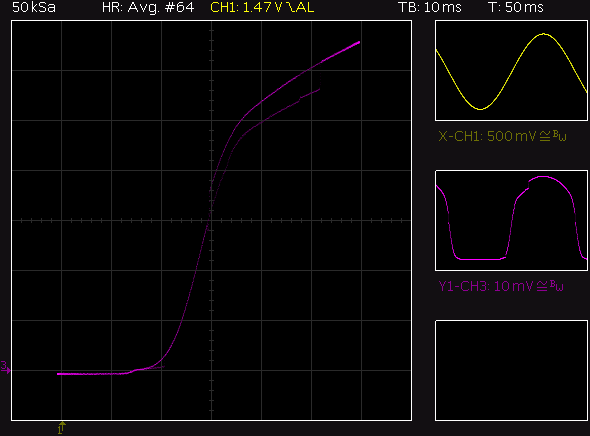Click the magenta XY curve upper endpoint
The height and width of the screenshot is (436, 590).
[x=359, y=43]
